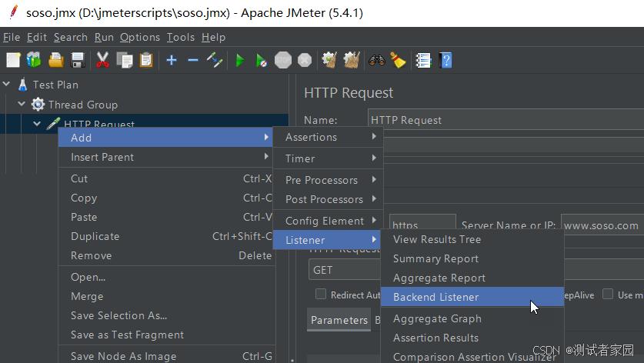Collapse the Thread Group tree node
Image resolution: width=644 pixels, height=363 pixels.
(x=22, y=104)
